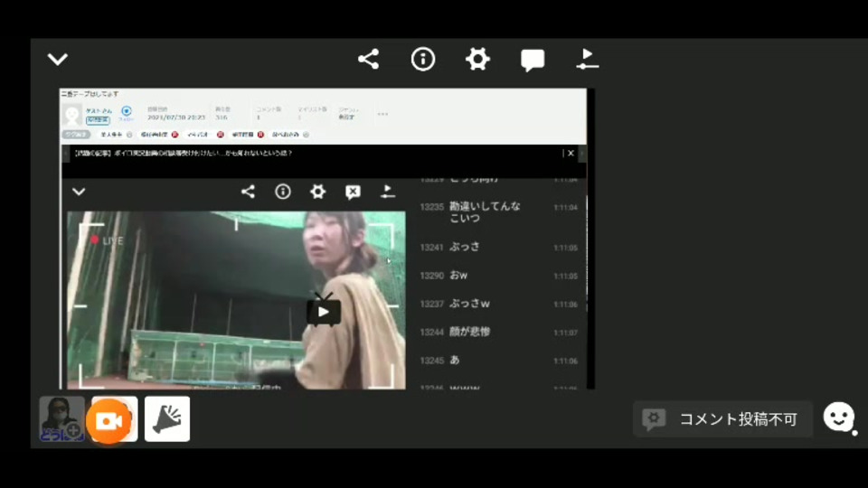The image size is (868, 488).
Task: Click the news ticker headline text
Action: point(184,154)
